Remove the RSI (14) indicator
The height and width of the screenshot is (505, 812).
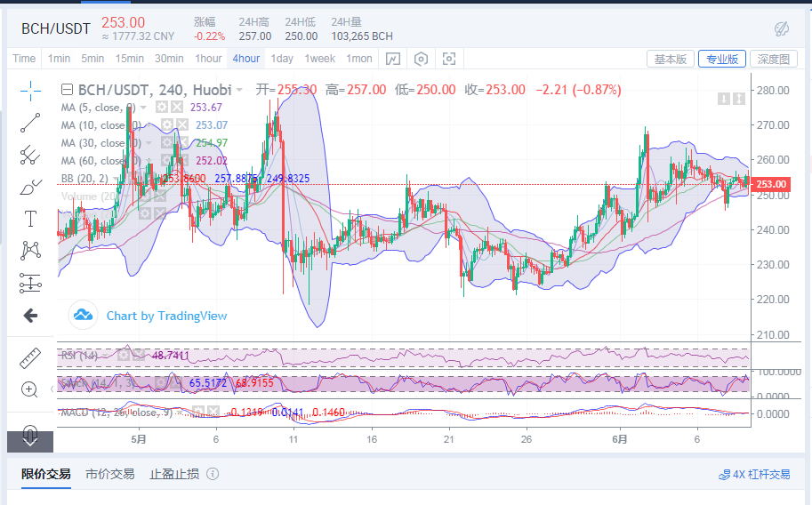pyautogui.click(x=138, y=356)
